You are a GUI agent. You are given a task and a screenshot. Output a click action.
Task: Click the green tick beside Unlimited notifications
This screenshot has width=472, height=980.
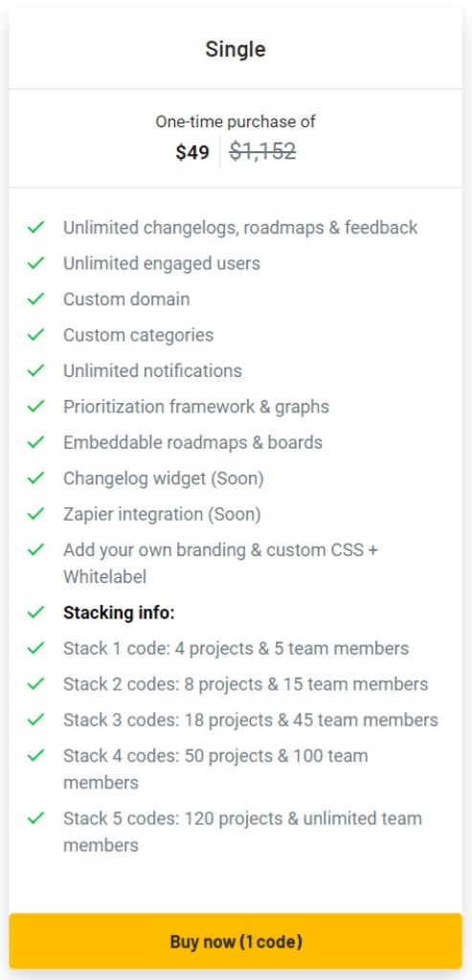(35, 370)
